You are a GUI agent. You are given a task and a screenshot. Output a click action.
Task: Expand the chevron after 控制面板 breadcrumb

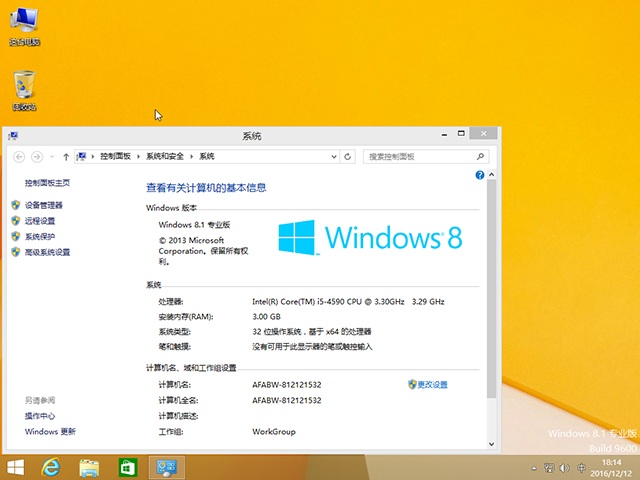138,157
